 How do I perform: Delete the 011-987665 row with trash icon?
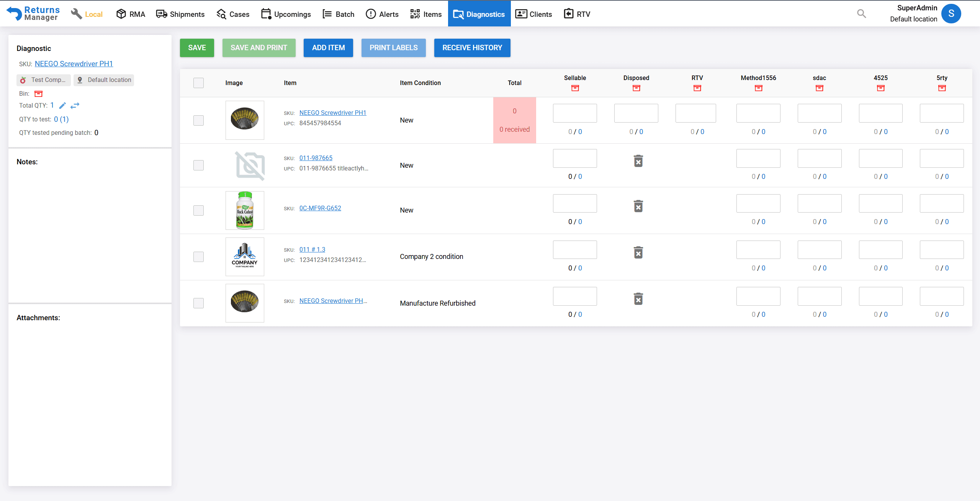638,161
